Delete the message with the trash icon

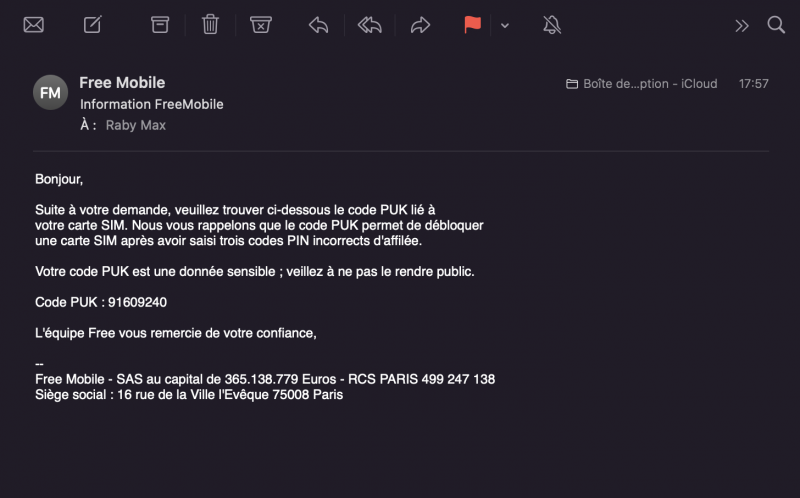click(210, 25)
